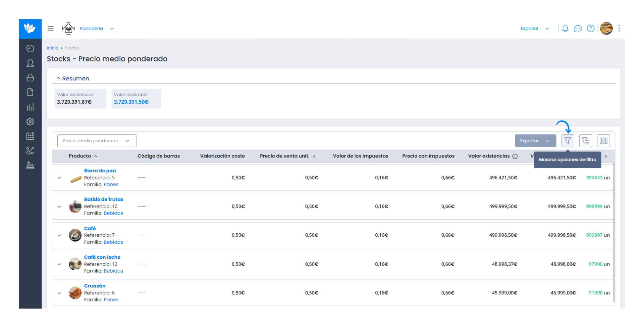Viewport: 644px width, 327px height.
Task: Open the three-dot more options menu
Action: coord(619,29)
